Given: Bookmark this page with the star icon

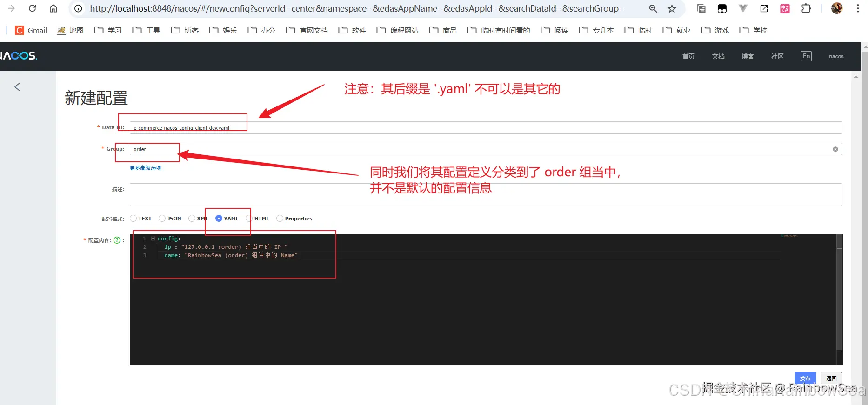Looking at the screenshot, I should (x=672, y=8).
